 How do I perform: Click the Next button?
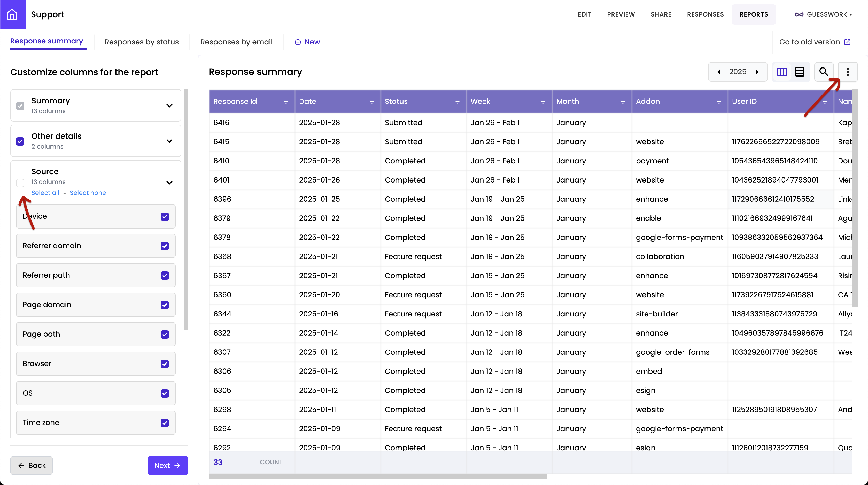(x=167, y=465)
